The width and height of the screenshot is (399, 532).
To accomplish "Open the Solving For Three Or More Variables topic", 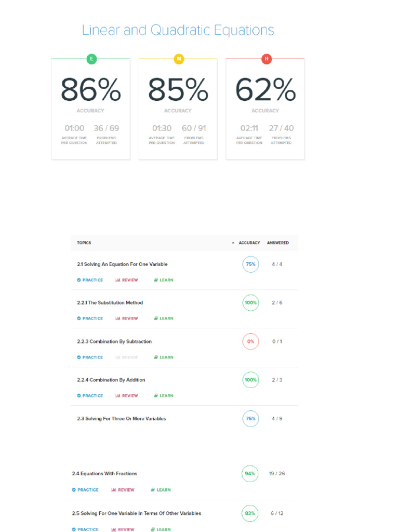I will (x=122, y=419).
